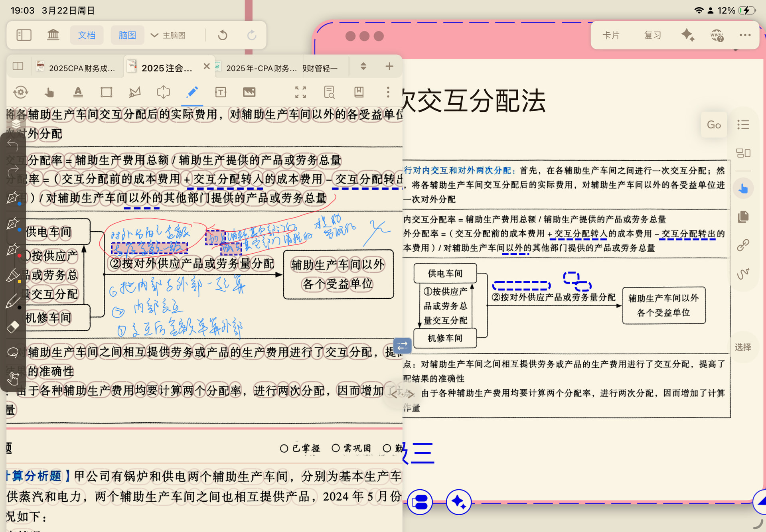Tick the 已掌握 radio circle
The width and height of the screenshot is (766, 532).
(x=284, y=449)
